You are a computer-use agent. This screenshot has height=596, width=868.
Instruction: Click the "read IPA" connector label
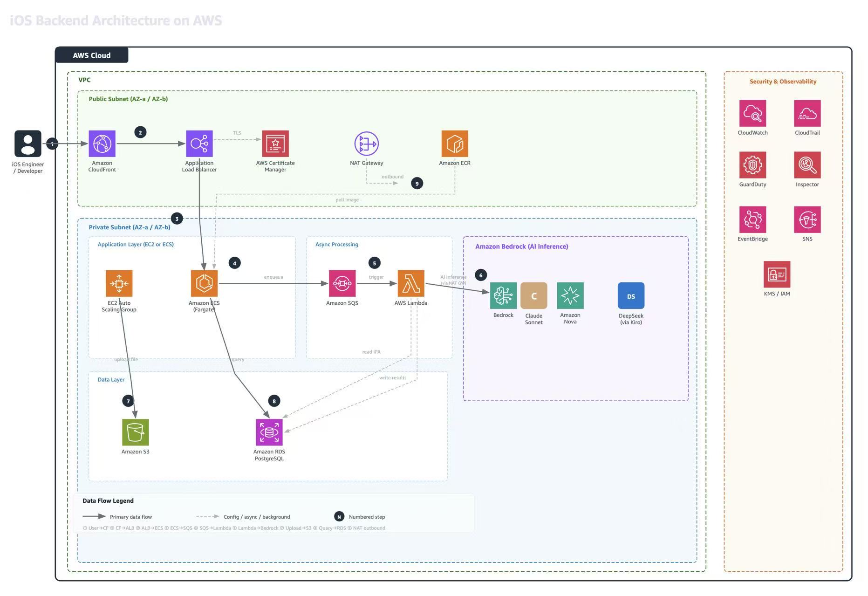[x=371, y=352]
